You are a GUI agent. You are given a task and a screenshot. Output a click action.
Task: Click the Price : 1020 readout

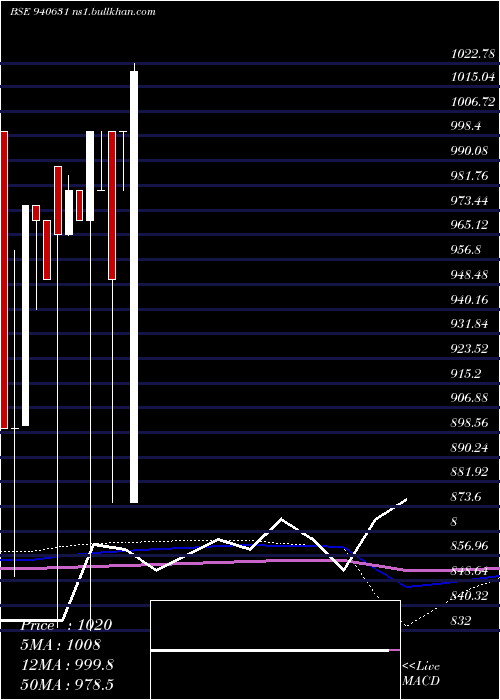click(67, 625)
